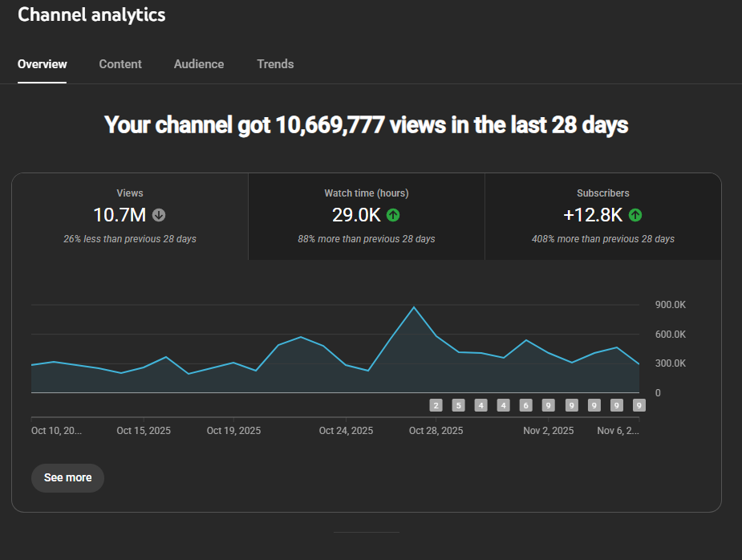This screenshot has height=560, width=742.
Task: Click the Oct 19, 2025 date label
Action: 233,431
